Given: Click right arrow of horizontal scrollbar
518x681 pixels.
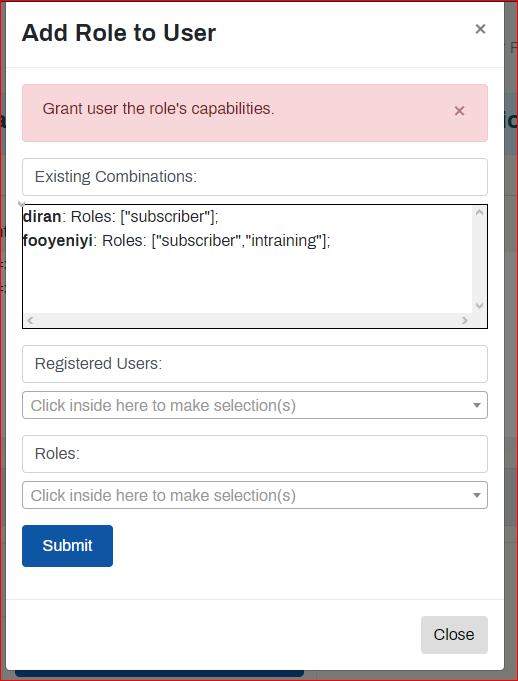Looking at the screenshot, I should coord(465,321).
